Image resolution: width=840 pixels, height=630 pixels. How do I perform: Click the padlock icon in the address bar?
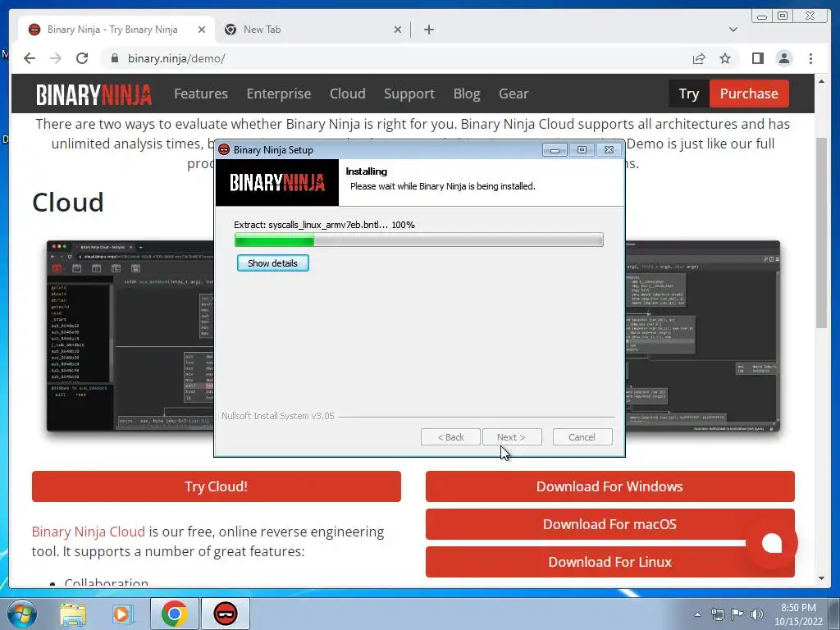click(115, 58)
